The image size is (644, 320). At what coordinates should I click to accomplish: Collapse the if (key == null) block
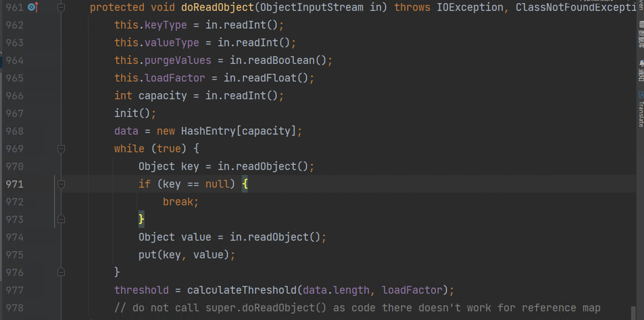pos(61,184)
